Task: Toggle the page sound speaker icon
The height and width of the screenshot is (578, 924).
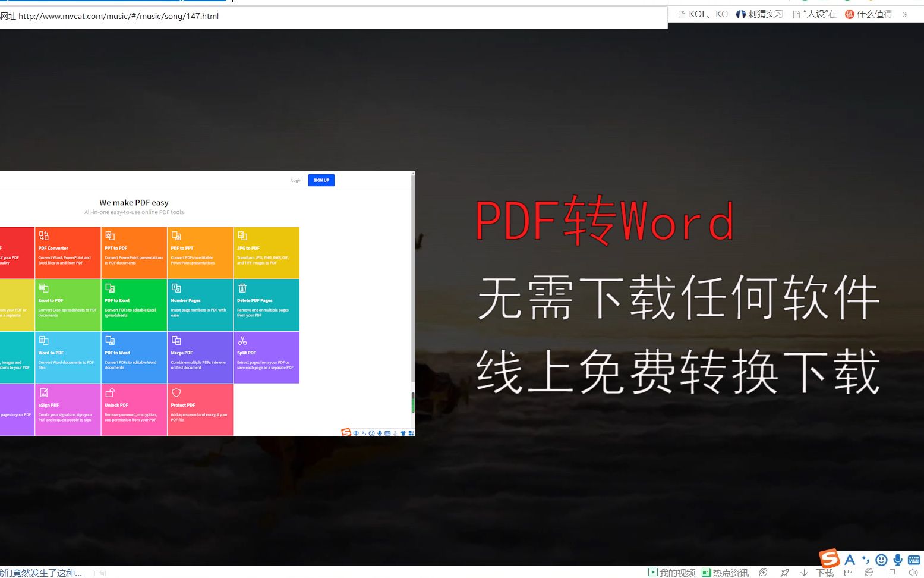Action: [913, 573]
